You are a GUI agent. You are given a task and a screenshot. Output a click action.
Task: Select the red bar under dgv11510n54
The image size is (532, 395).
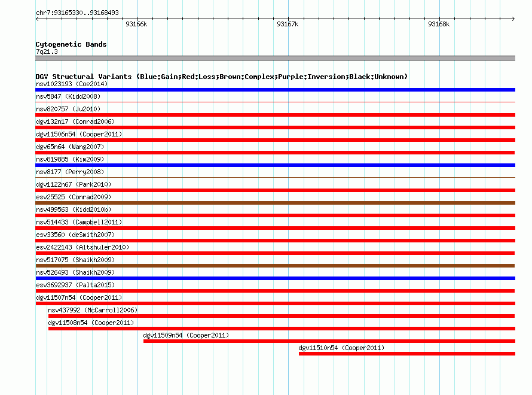click(x=407, y=354)
